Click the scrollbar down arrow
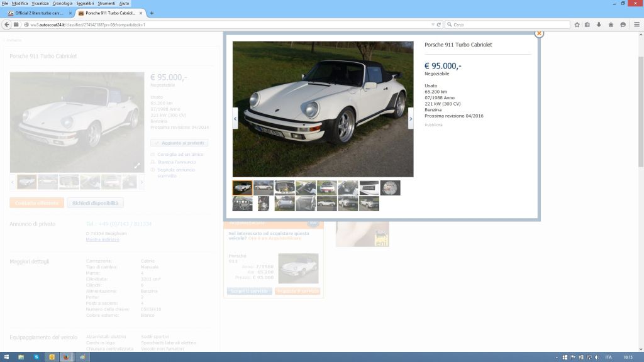 [x=641, y=349]
